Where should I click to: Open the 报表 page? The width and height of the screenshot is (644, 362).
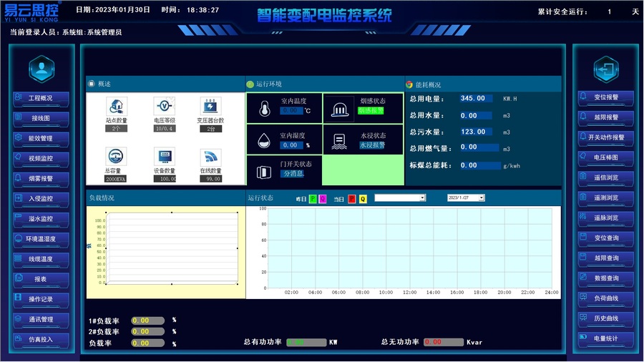(x=41, y=280)
